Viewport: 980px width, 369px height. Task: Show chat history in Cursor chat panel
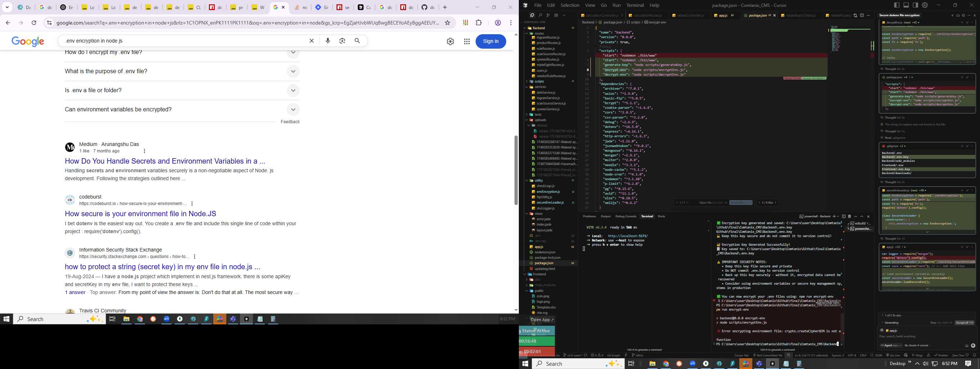(x=963, y=15)
